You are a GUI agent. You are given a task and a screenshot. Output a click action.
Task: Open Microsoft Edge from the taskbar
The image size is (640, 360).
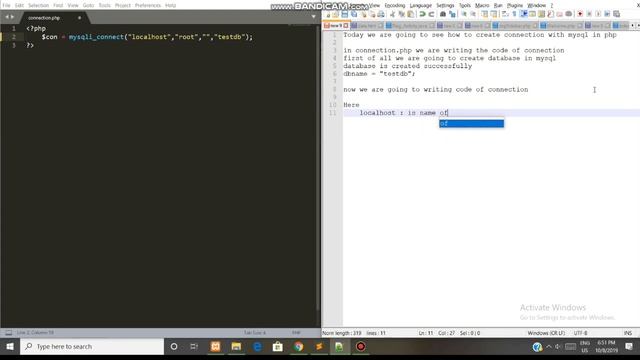[257, 347]
